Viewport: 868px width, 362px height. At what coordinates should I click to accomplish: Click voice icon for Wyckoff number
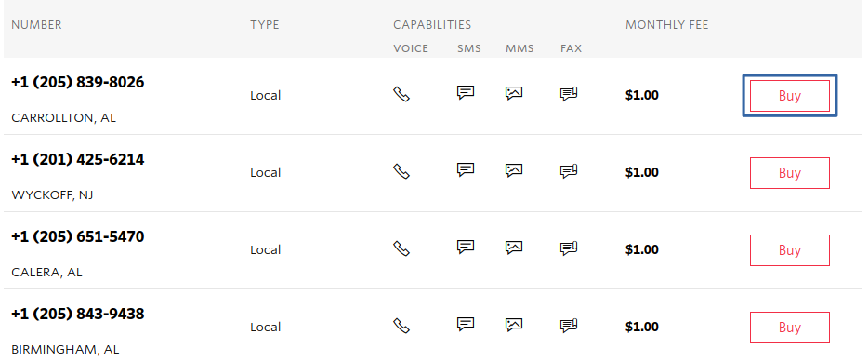(x=401, y=172)
